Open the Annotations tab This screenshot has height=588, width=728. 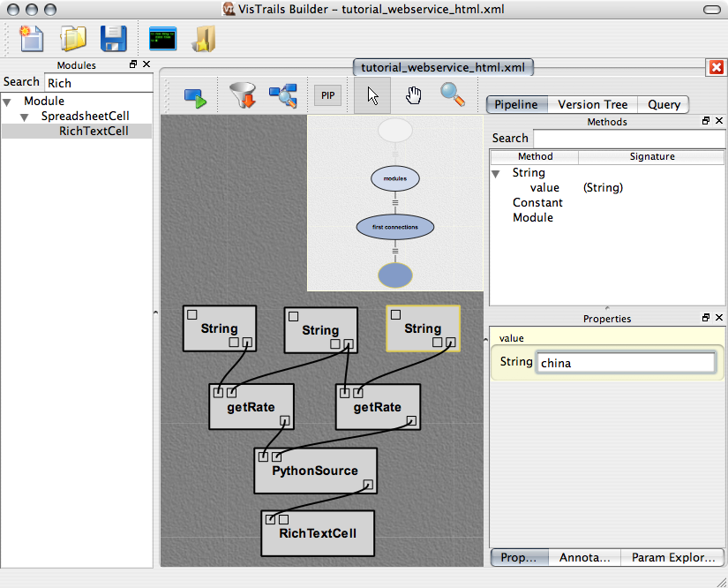coord(584,558)
